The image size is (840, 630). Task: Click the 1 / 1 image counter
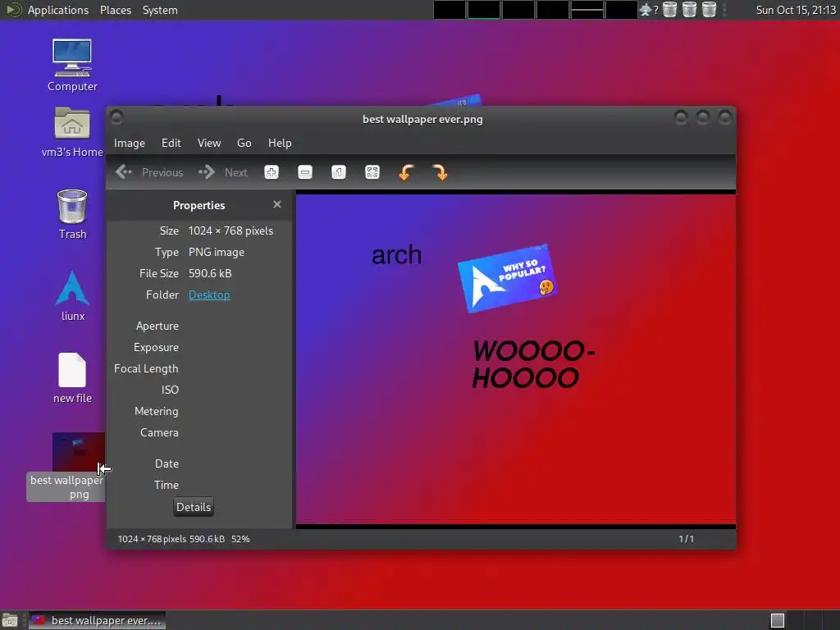pos(687,539)
